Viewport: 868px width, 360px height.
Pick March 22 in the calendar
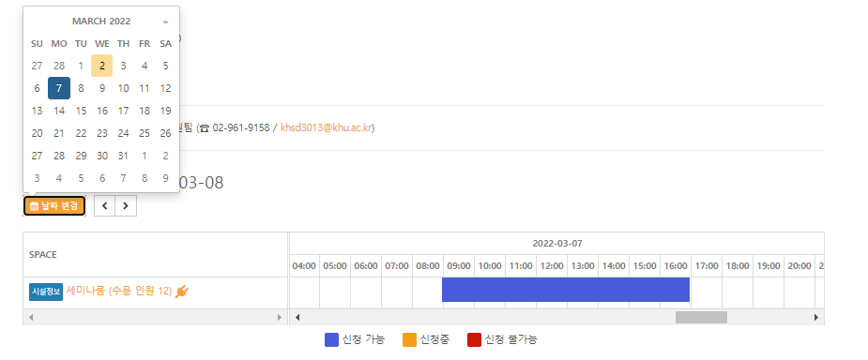click(x=81, y=133)
